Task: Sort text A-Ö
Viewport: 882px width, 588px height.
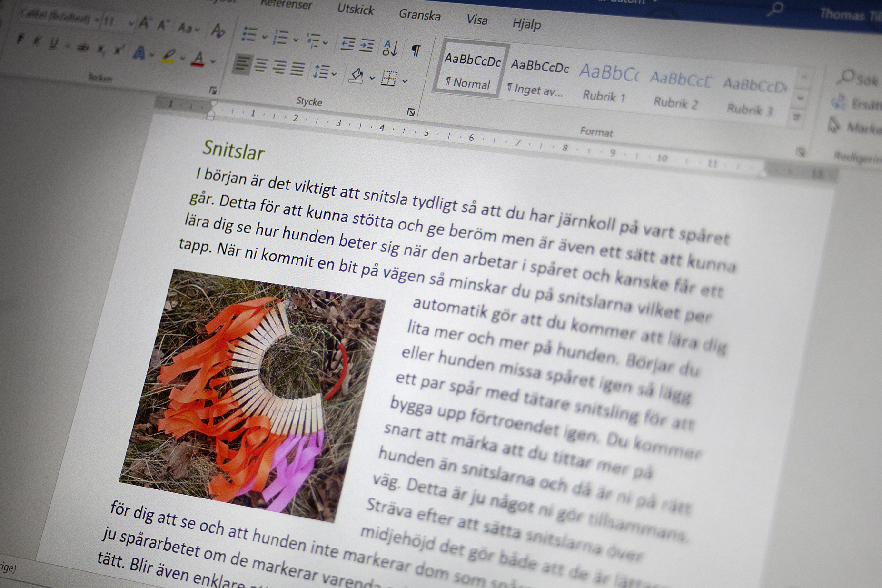Action: [389, 48]
